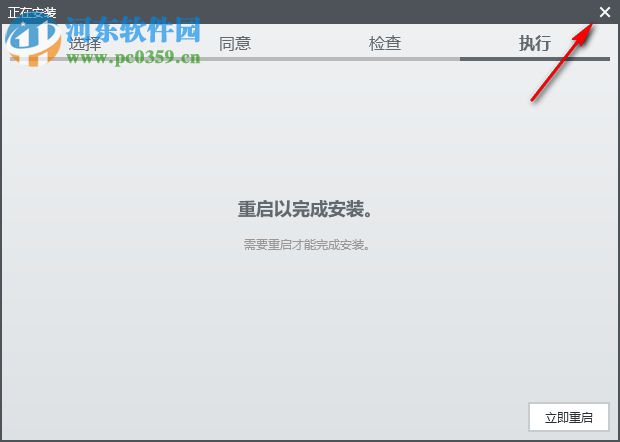Viewport: 620px width, 442px height.
Task: Click the 正在安装 window title
Action: [x=32, y=12]
